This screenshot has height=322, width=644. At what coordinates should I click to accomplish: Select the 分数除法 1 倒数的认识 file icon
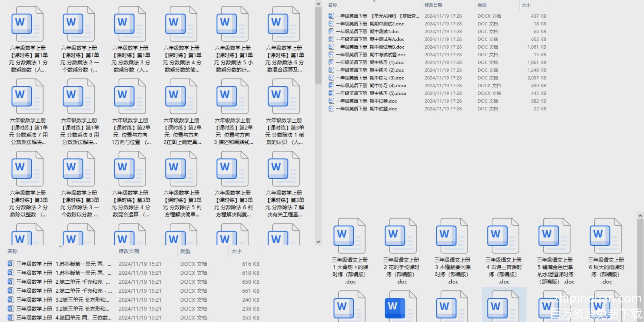pyautogui.click(x=284, y=97)
